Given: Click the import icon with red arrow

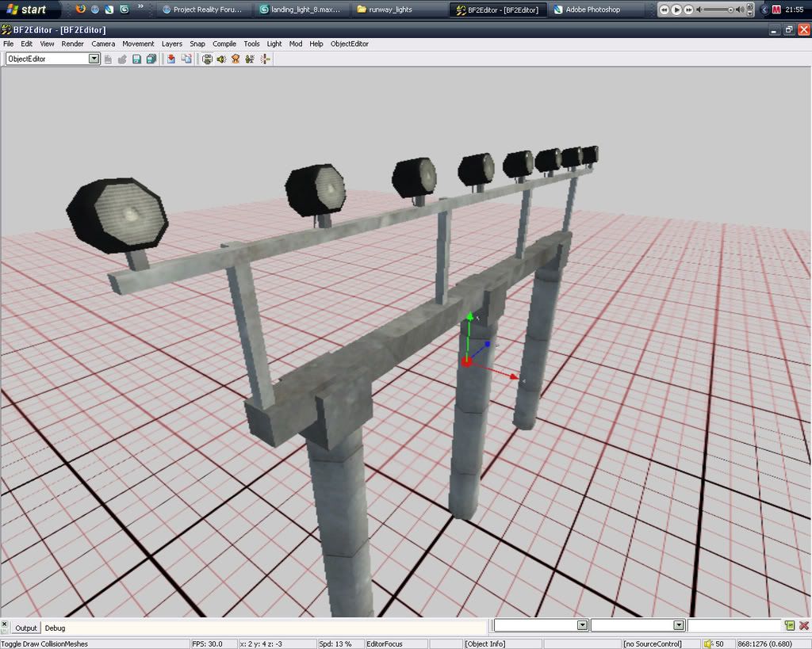Looking at the screenshot, I should click(170, 59).
